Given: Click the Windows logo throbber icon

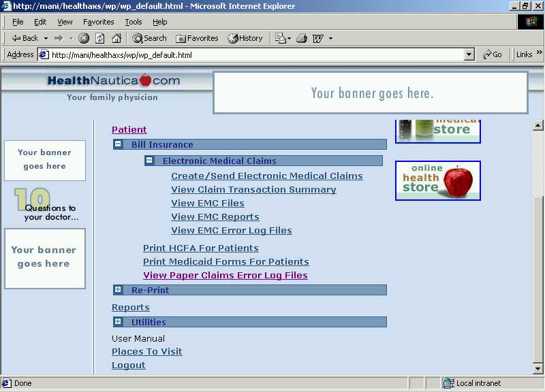Looking at the screenshot, I should tap(531, 22).
